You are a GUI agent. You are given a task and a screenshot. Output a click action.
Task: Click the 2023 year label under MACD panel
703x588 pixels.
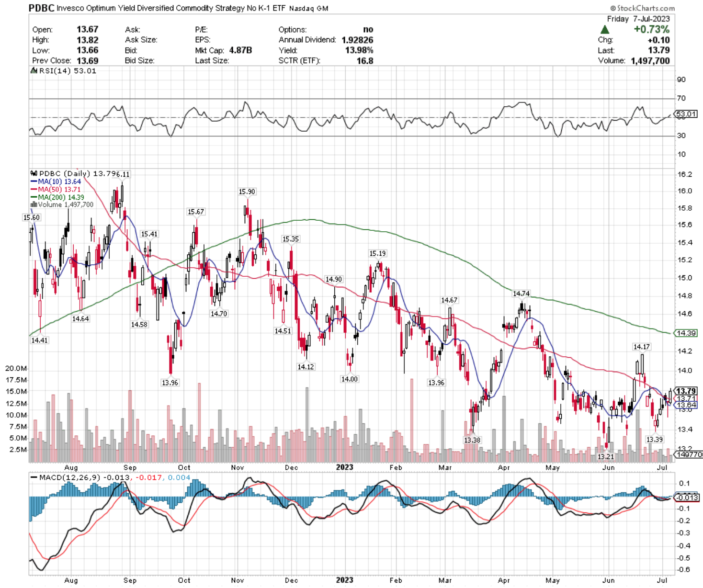[x=344, y=580]
